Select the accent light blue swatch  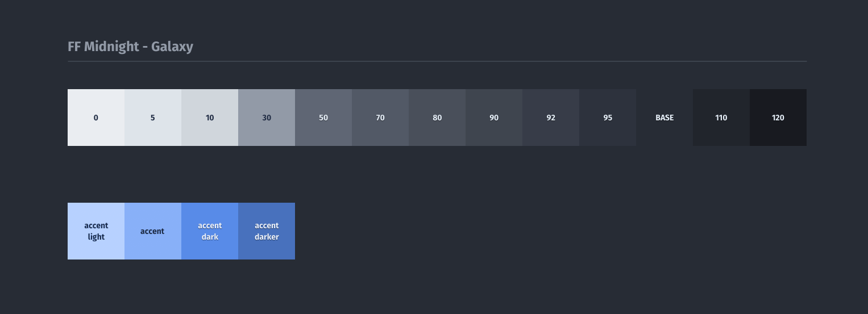[x=96, y=231]
